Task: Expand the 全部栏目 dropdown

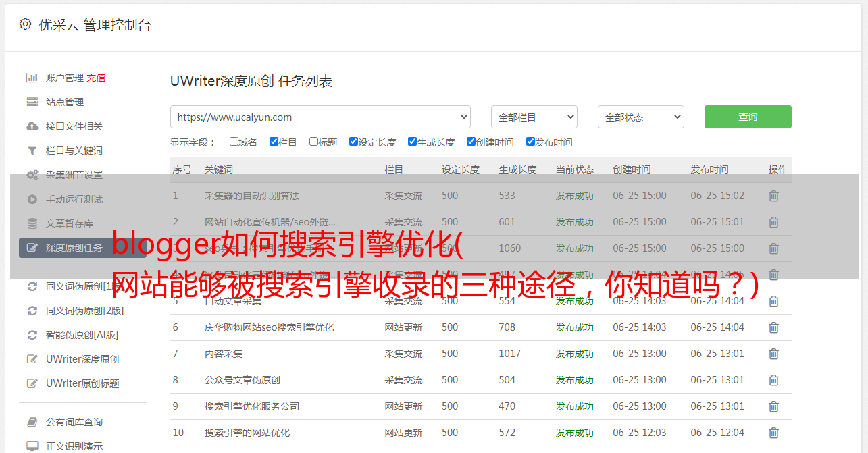Action: click(x=534, y=117)
